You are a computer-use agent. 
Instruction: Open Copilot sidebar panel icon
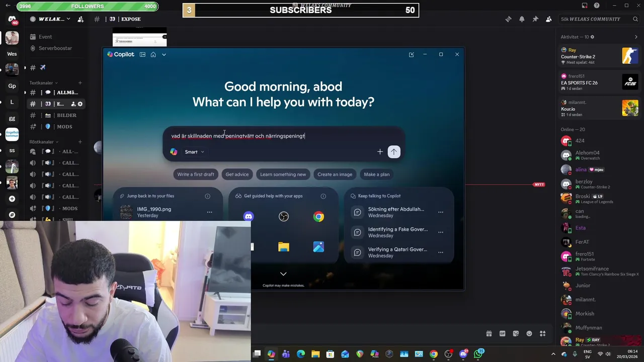142,54
